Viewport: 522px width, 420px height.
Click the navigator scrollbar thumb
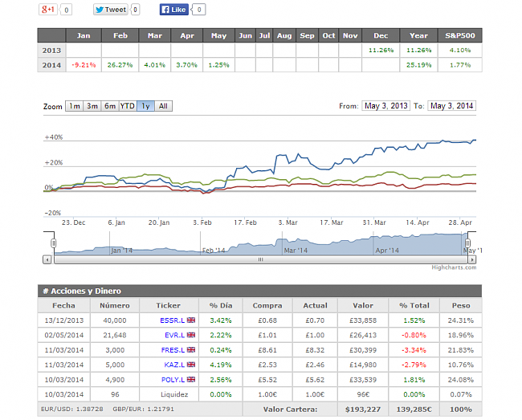[261, 259]
